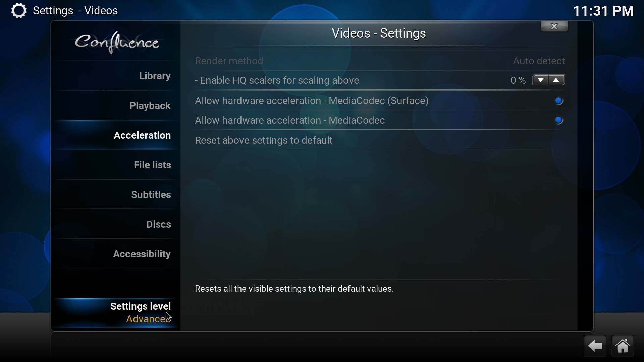Navigate to File lists settings

[153, 165]
